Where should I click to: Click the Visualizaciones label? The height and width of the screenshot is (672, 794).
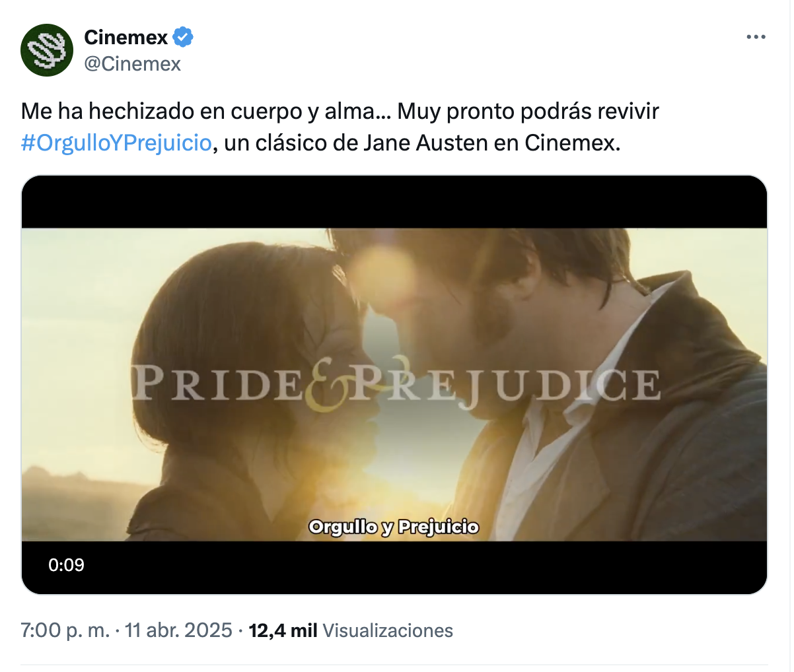pos(388,630)
